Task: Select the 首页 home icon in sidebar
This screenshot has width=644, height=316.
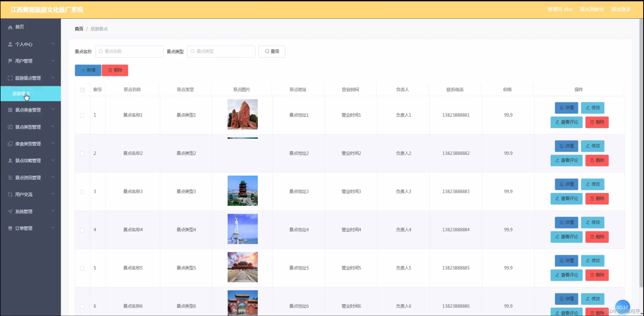Action: coord(10,27)
